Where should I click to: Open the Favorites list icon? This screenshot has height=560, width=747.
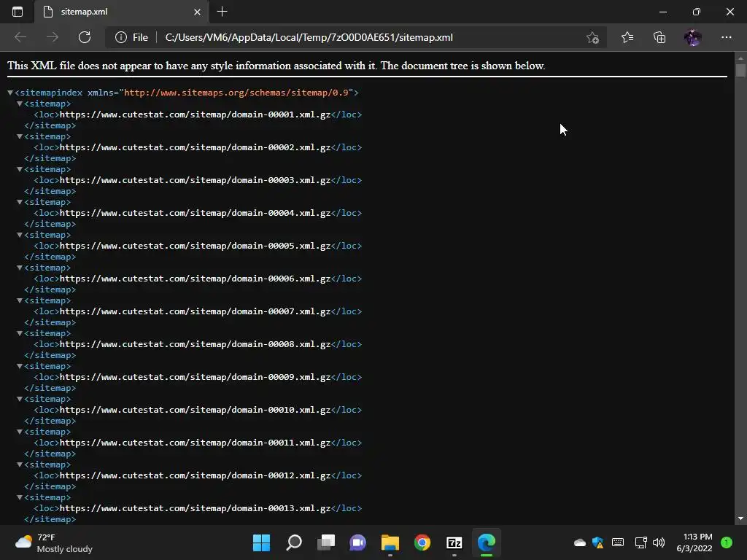point(627,37)
